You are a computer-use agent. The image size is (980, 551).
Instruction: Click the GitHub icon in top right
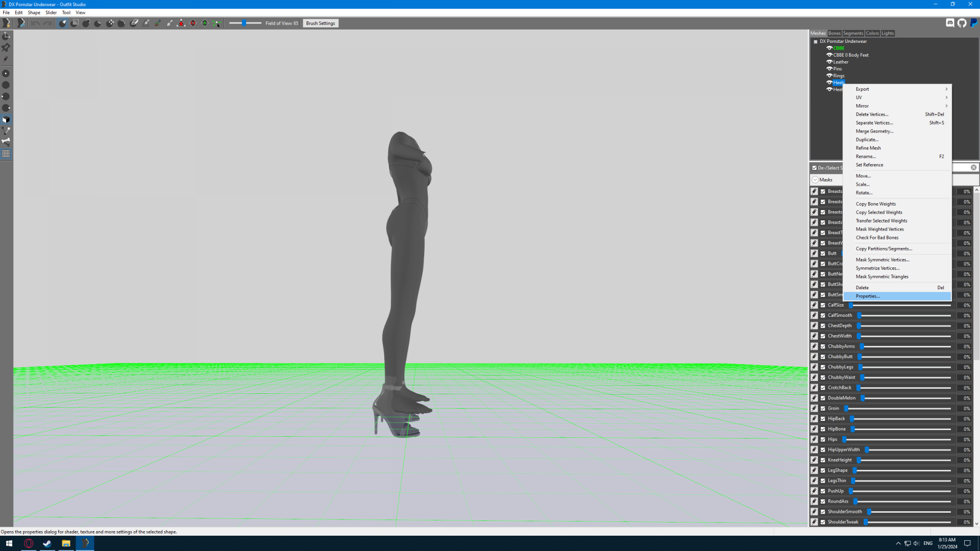962,23
